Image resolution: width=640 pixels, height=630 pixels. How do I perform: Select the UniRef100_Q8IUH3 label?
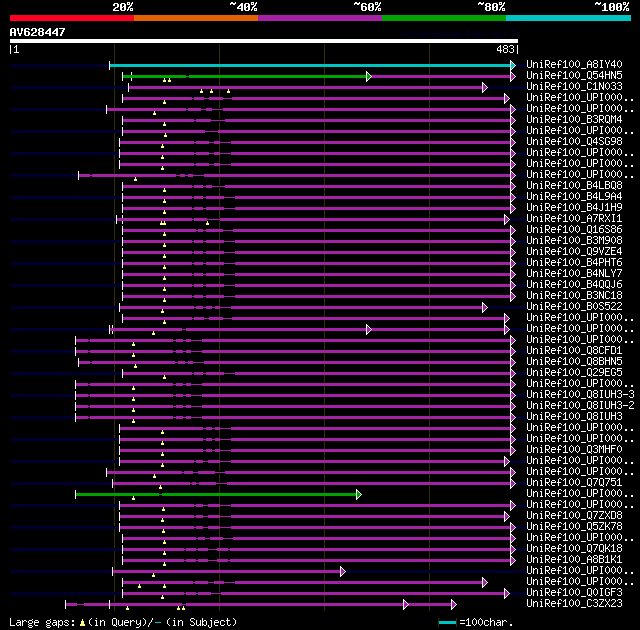(x=574, y=417)
